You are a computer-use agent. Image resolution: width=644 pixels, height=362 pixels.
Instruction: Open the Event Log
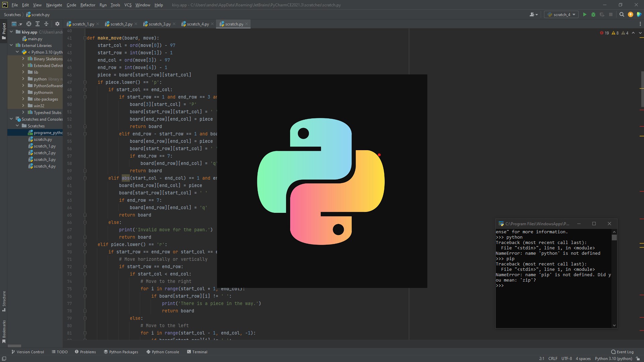point(623,352)
